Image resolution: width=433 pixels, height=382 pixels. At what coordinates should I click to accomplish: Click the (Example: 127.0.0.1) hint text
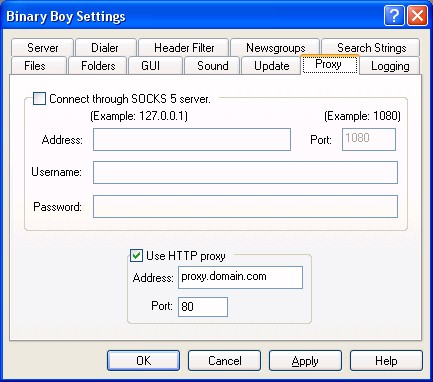click(139, 116)
